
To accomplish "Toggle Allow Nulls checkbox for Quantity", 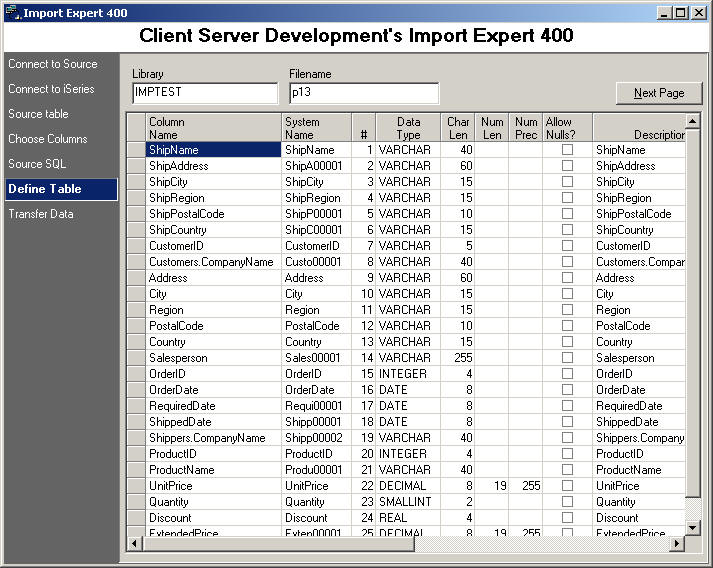I will point(567,501).
